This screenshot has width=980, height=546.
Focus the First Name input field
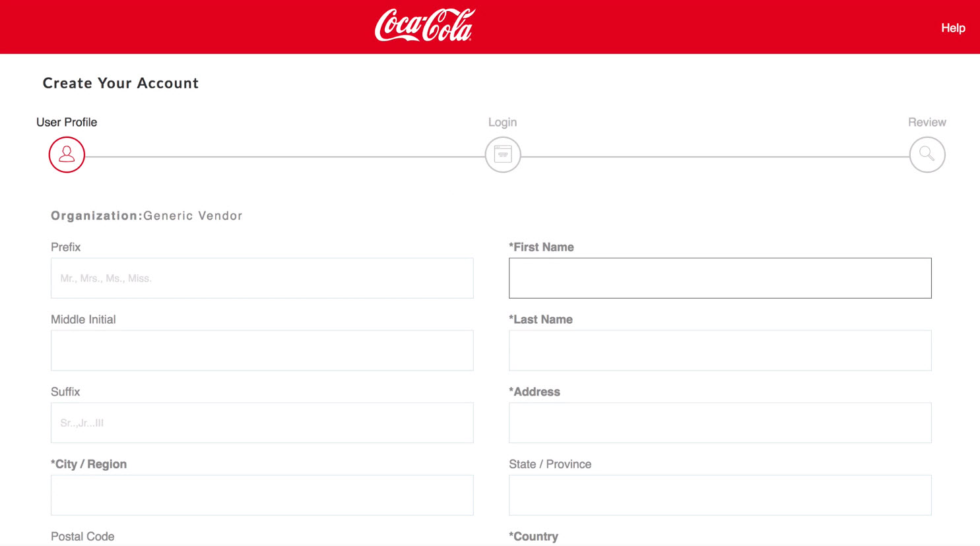[x=720, y=278]
